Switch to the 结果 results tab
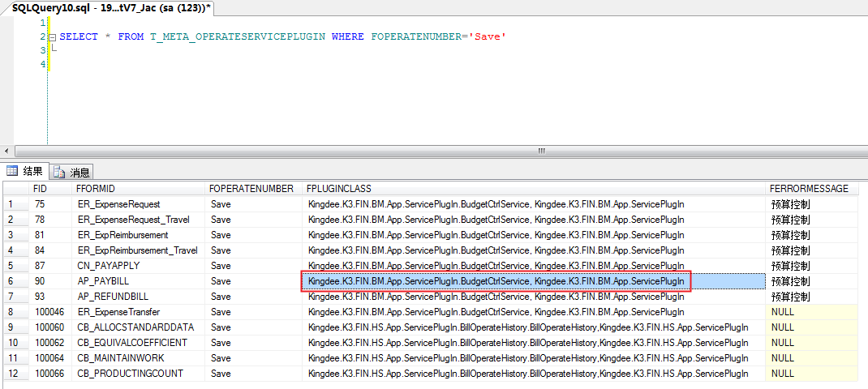 pyautogui.click(x=25, y=171)
